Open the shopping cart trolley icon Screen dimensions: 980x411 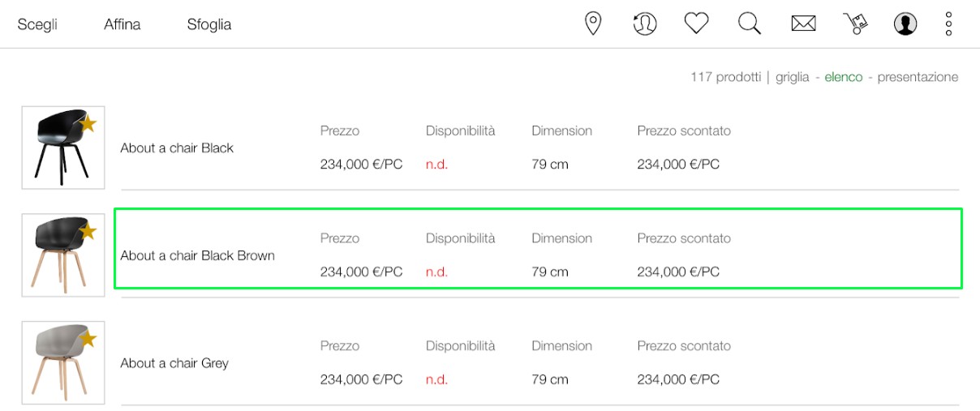[855, 24]
